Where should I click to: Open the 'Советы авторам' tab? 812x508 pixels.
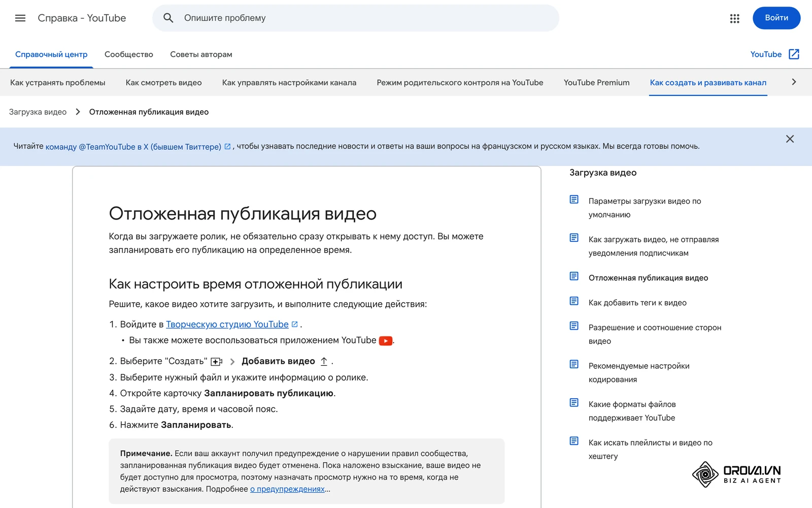(201, 54)
